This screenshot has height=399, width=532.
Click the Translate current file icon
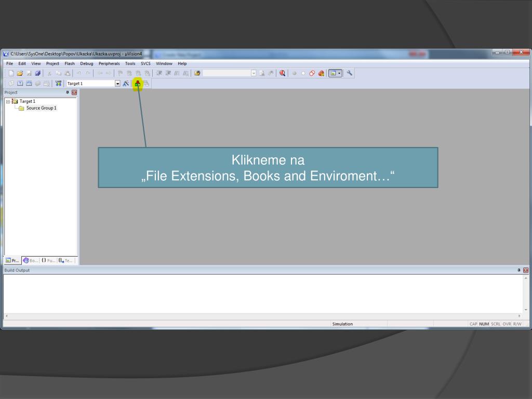[11, 84]
